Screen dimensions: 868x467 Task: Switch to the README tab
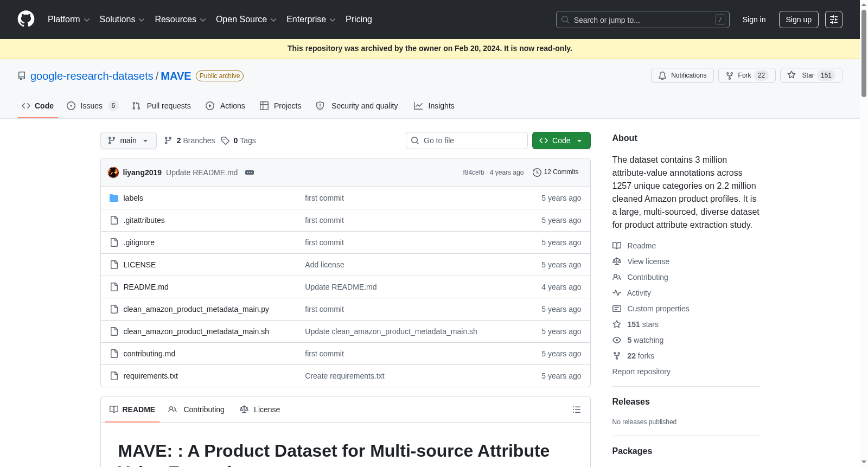[132, 410]
